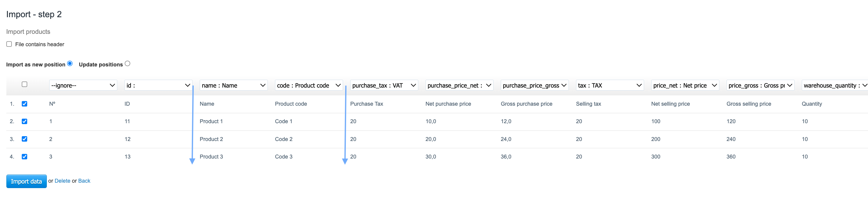Uncheck the row 4 Product 3 checkbox

24,157
